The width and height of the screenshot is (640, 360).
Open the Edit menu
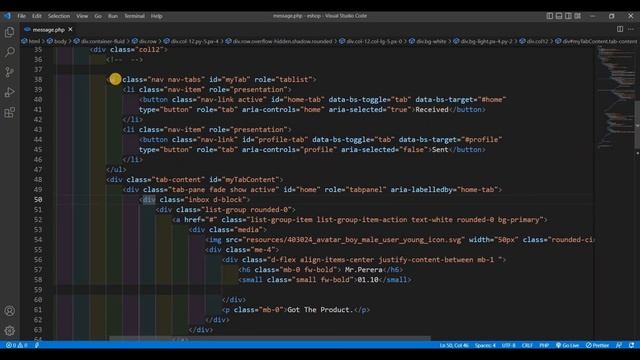pyautogui.click(x=37, y=16)
